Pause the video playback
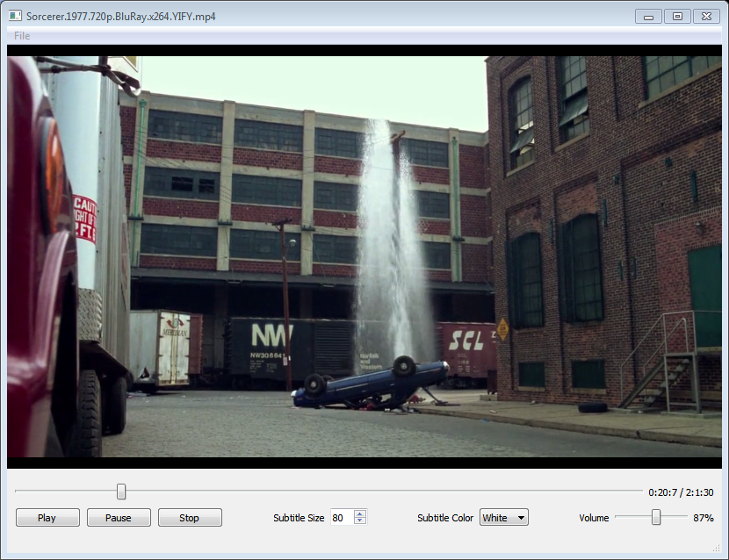Image resolution: width=729 pixels, height=560 pixels. pyautogui.click(x=119, y=518)
